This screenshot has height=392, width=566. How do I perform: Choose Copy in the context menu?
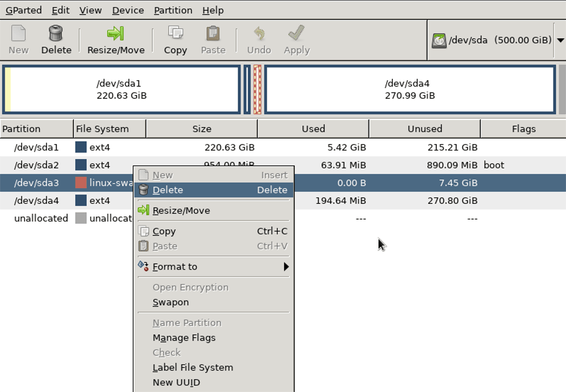(214, 231)
